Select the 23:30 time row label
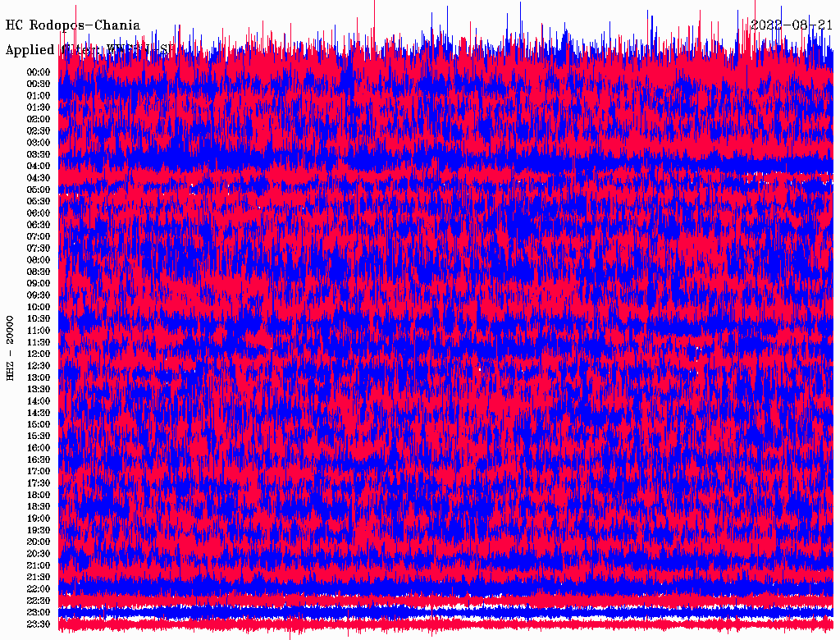Screen dimensions: 840x640 tap(39, 624)
